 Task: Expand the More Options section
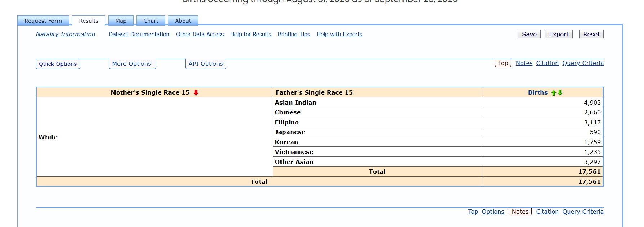tap(131, 64)
